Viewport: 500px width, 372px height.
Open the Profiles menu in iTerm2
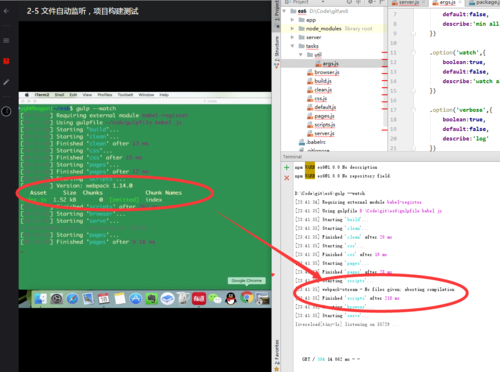105,95
